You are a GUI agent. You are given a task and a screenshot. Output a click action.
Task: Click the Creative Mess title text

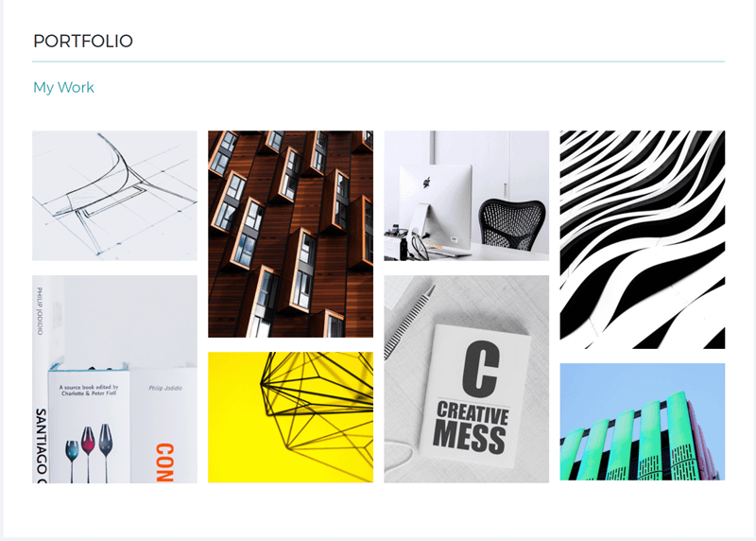pos(471,428)
